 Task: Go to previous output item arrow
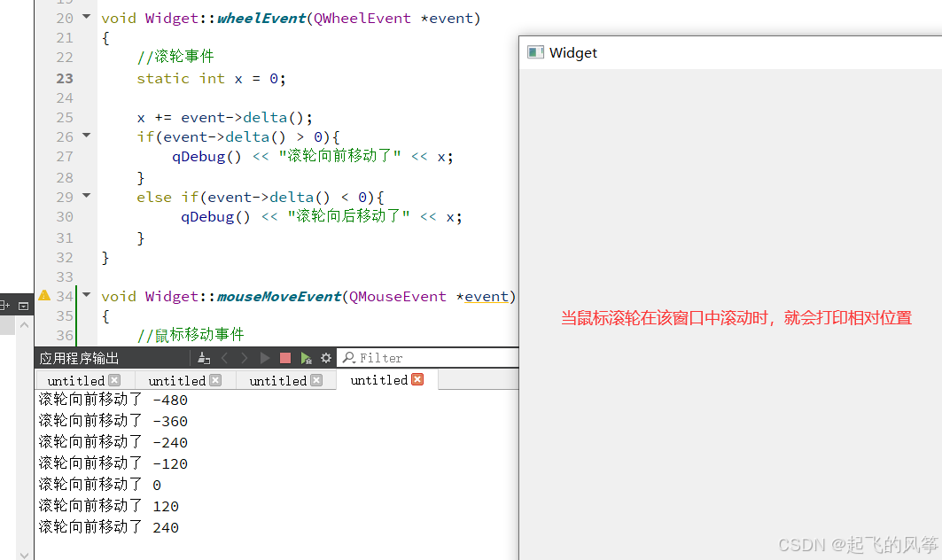click(x=225, y=358)
